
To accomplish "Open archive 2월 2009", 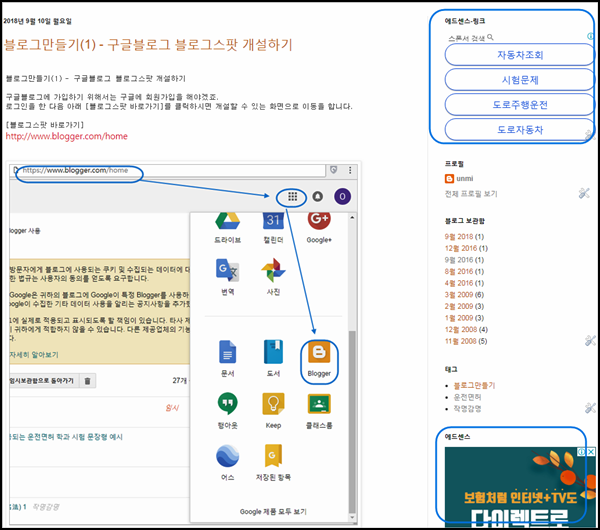I will coord(459,306).
